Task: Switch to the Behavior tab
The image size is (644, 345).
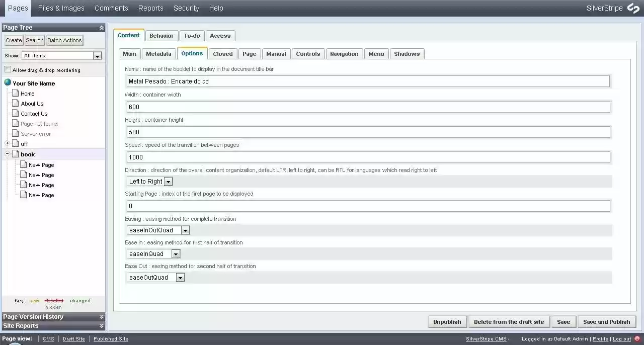Action: pyautogui.click(x=162, y=35)
